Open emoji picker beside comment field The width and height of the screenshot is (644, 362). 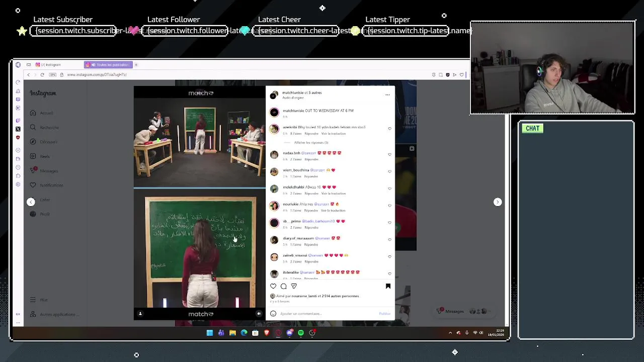pyautogui.click(x=273, y=314)
